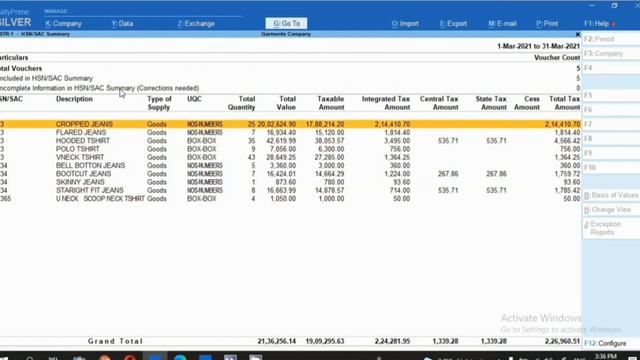The image size is (640, 360).
Task: Click F12: Configure
Action: pos(611,344)
